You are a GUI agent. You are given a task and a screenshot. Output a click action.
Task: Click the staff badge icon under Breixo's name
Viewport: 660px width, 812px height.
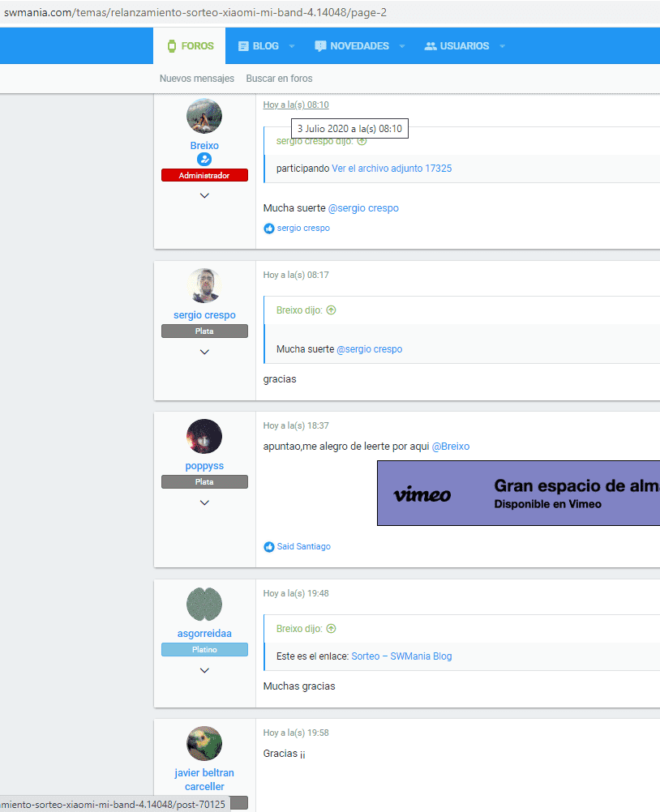pyautogui.click(x=204, y=160)
